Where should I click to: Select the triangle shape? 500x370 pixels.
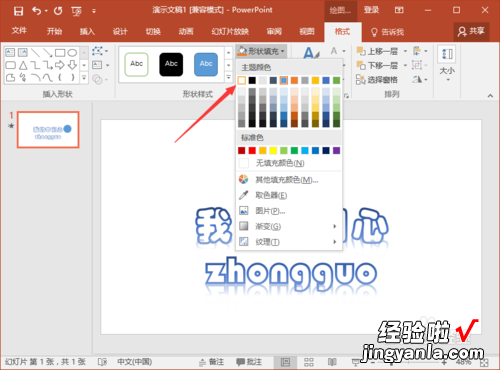point(23,65)
